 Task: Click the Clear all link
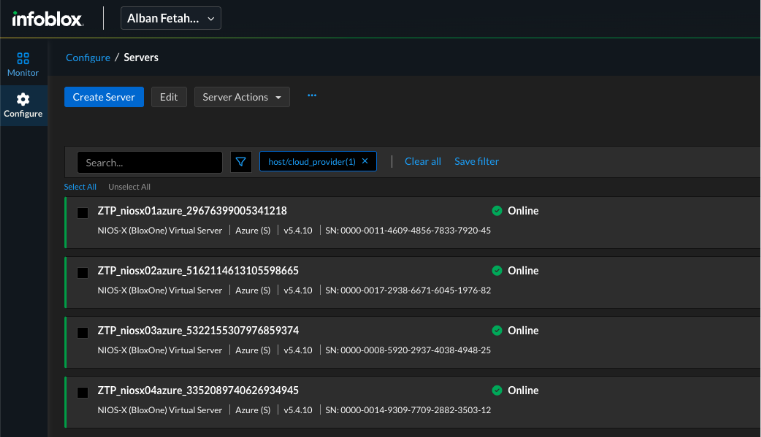(423, 162)
